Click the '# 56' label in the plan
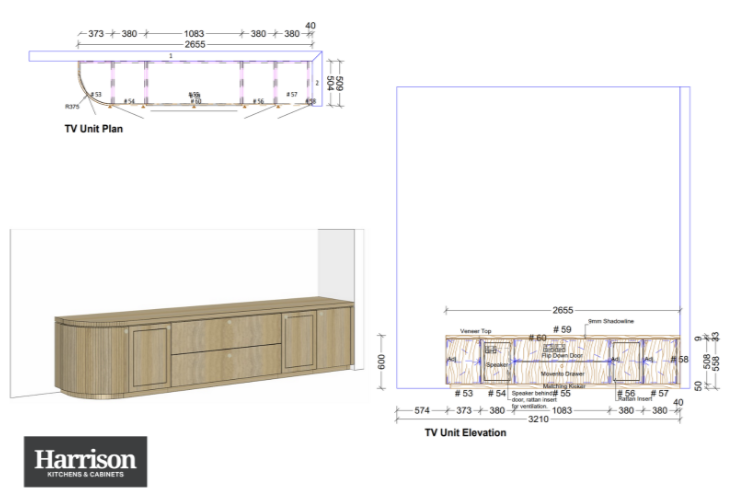Viewport: 734px width, 496px height. (x=258, y=101)
